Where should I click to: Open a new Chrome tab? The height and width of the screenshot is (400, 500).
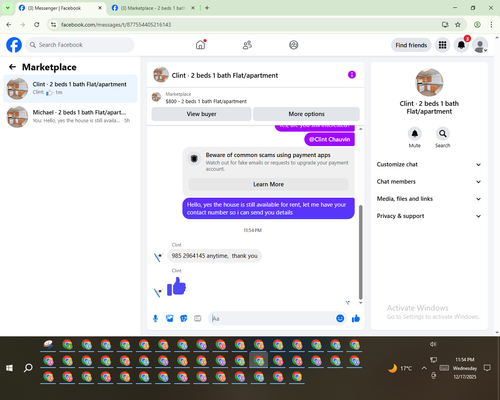[207, 8]
